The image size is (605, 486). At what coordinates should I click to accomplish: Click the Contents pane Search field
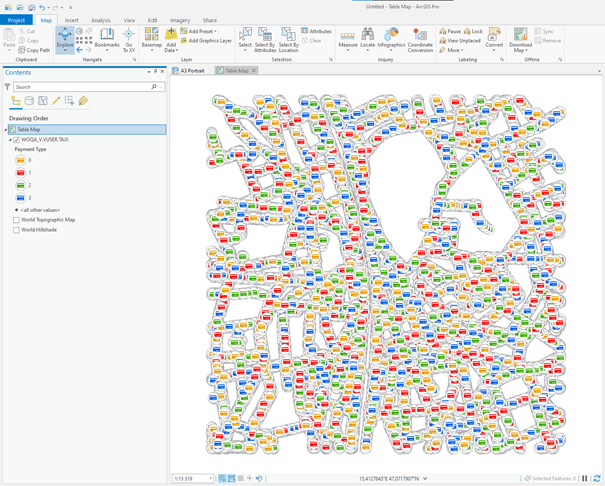coord(80,87)
